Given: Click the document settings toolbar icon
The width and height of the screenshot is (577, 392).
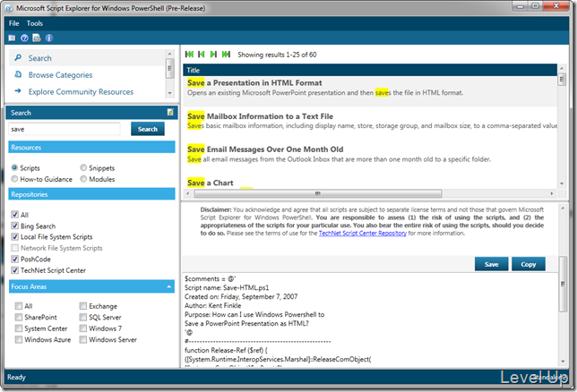Looking at the screenshot, I should click(x=37, y=38).
